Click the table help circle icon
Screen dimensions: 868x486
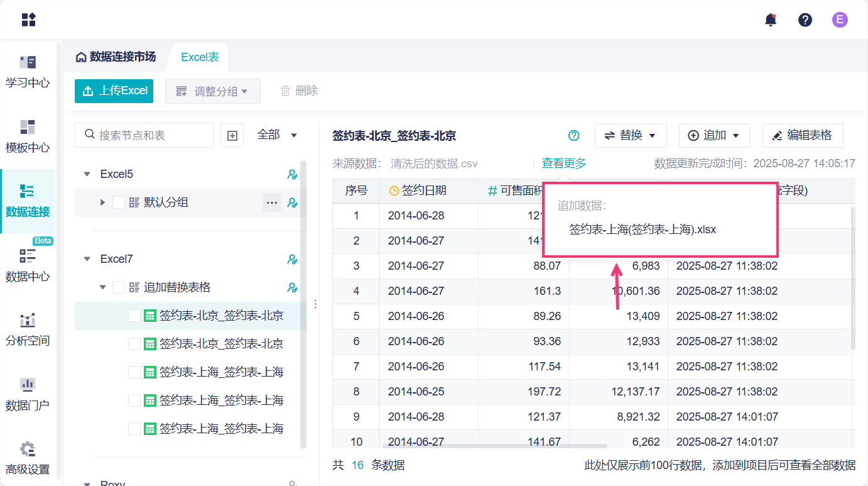tap(573, 135)
